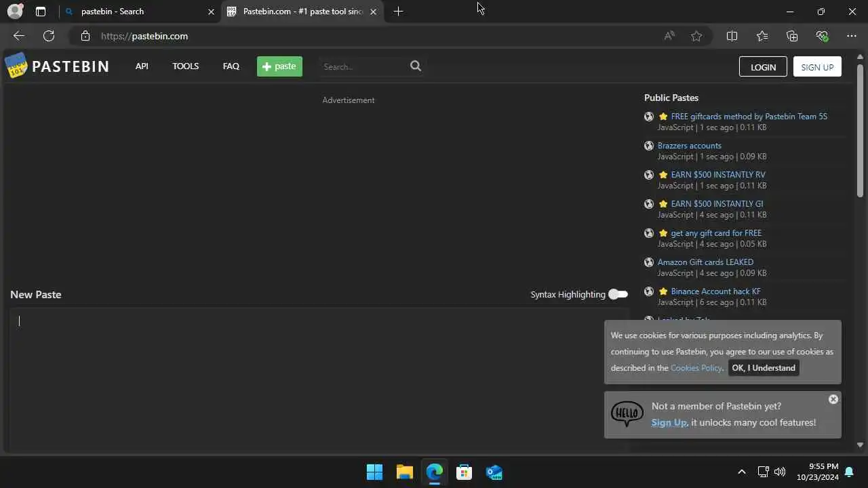
Task: Open the notification bell in taskbar
Action: 848,472
